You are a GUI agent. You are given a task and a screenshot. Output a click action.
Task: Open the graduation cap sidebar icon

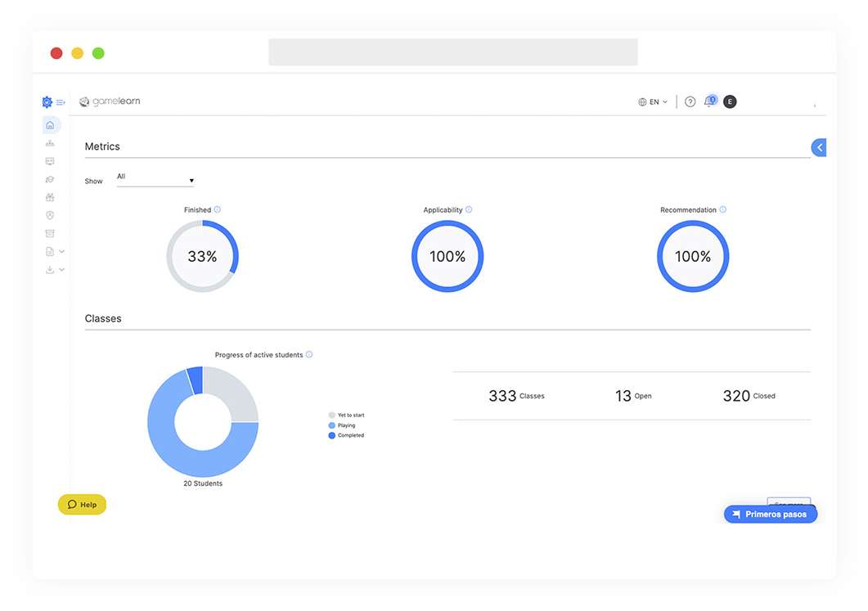(x=51, y=179)
